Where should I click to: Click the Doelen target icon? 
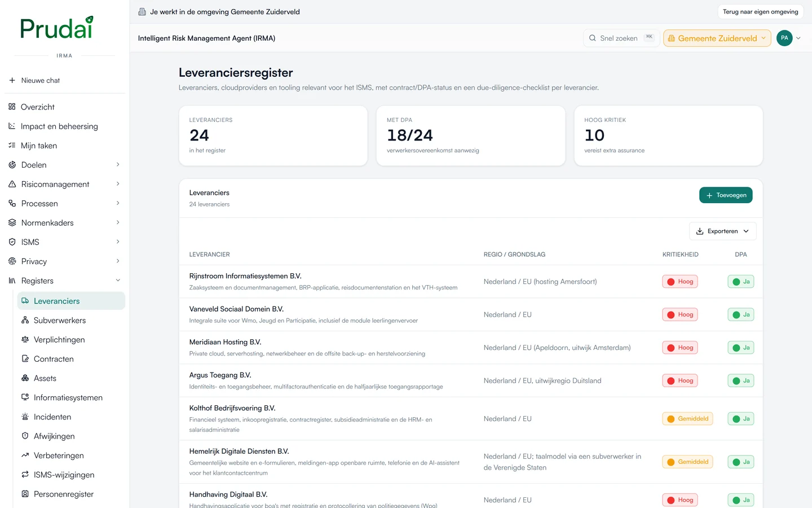12,165
